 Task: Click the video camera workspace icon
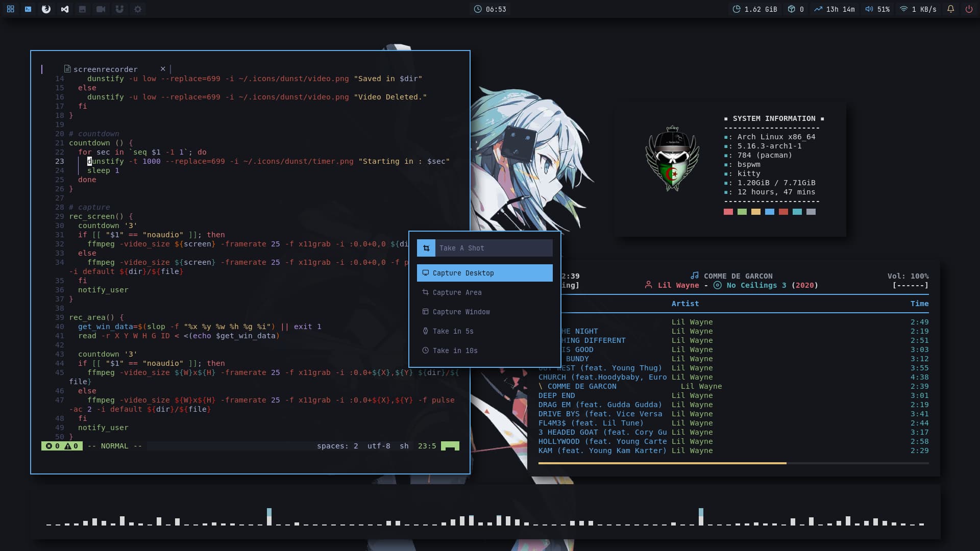[x=101, y=9]
